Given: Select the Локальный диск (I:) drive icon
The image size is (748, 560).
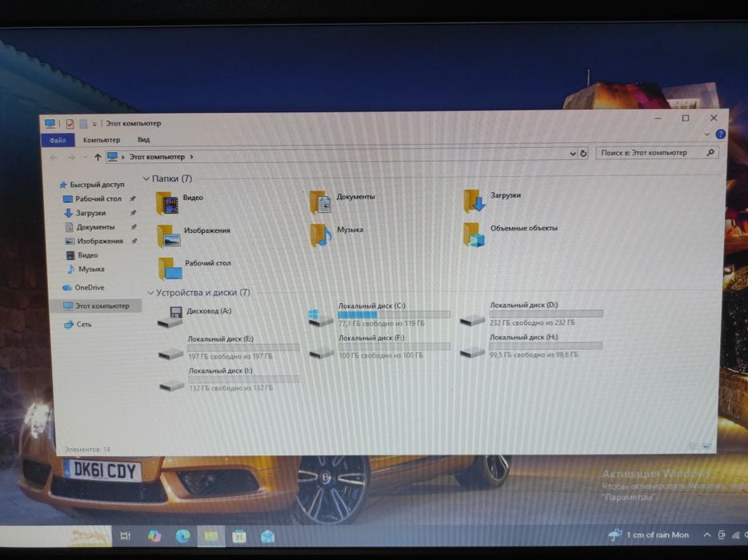Looking at the screenshot, I should coord(172,385).
